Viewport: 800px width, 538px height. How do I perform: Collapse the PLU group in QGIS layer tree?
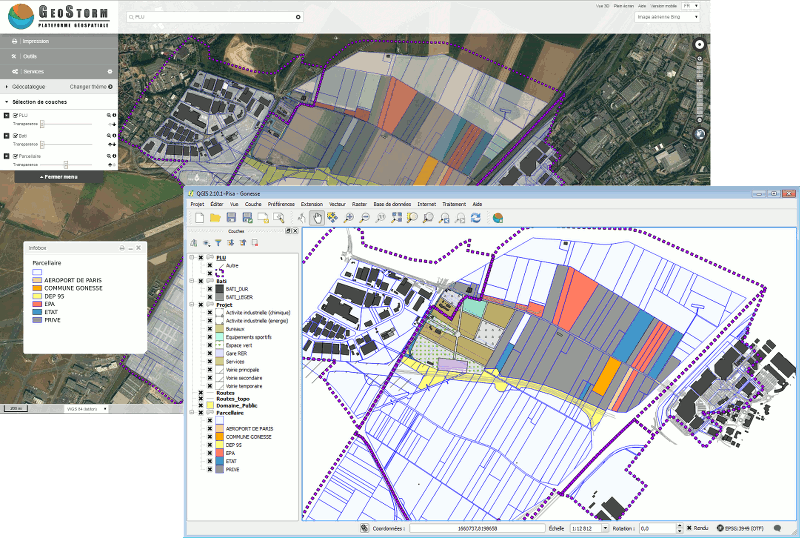point(192,258)
